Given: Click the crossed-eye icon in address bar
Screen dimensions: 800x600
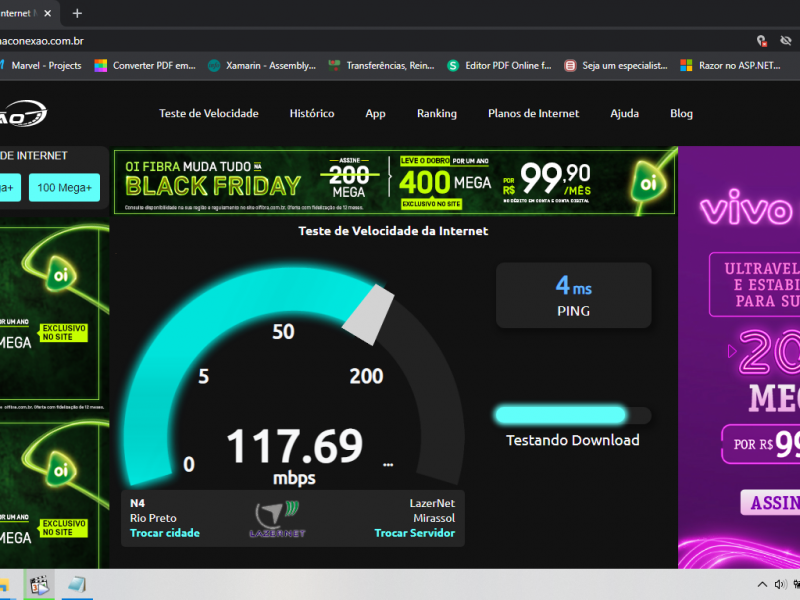Looking at the screenshot, I should [x=786, y=41].
